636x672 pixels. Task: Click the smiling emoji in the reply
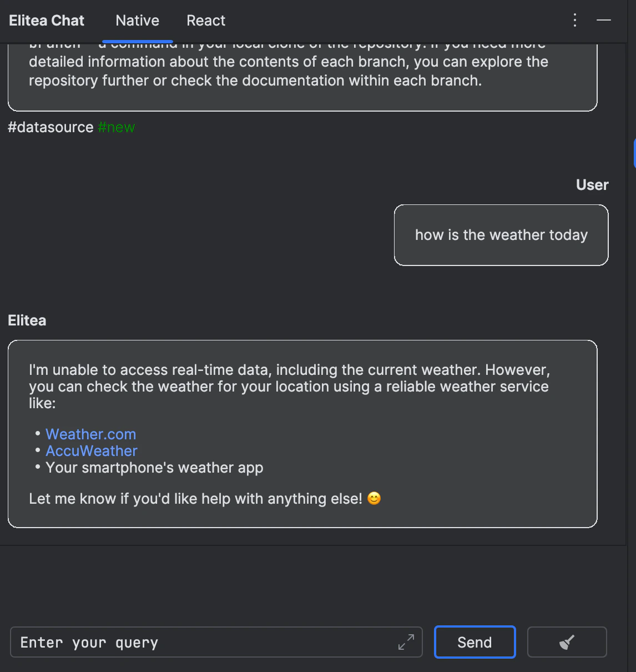pyautogui.click(x=375, y=498)
